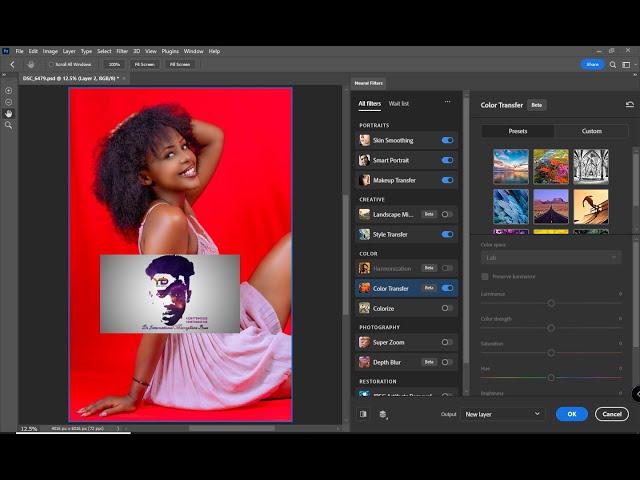Select the Zoom In tool
This screenshot has width=640, height=480.
[9, 91]
